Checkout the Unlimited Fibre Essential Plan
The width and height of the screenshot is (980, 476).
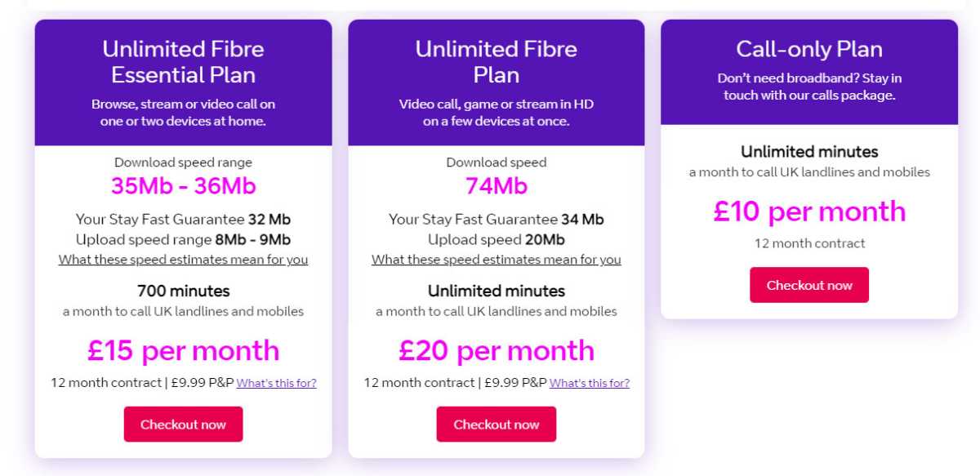[x=183, y=425]
